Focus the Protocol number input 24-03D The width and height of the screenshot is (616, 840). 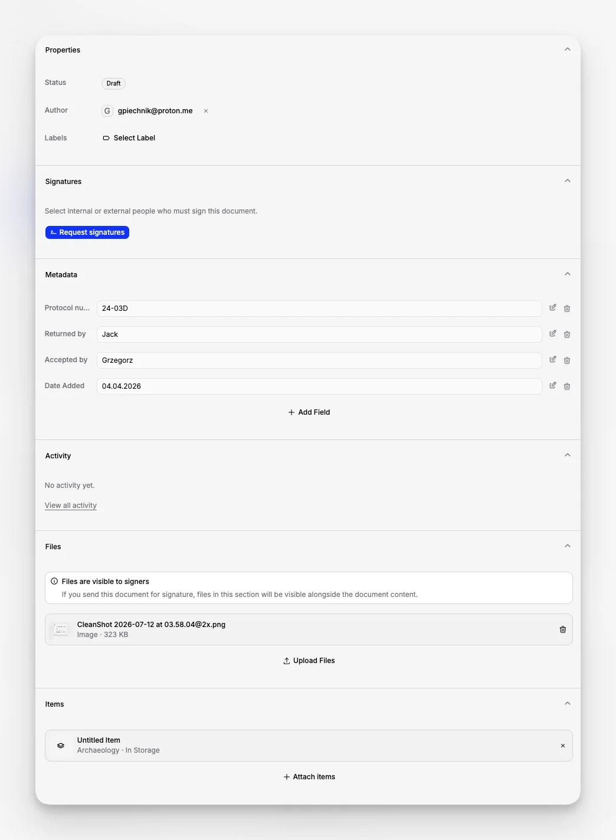[319, 309]
